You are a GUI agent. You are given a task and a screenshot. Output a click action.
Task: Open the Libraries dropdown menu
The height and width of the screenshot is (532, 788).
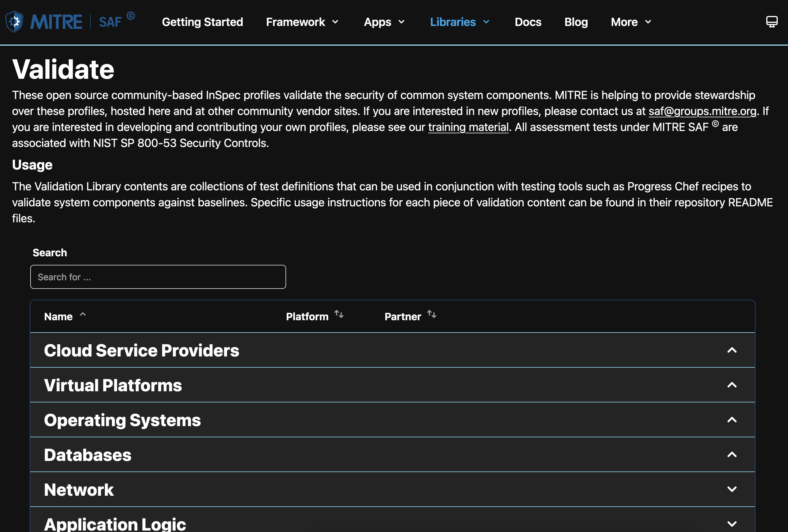coord(459,22)
